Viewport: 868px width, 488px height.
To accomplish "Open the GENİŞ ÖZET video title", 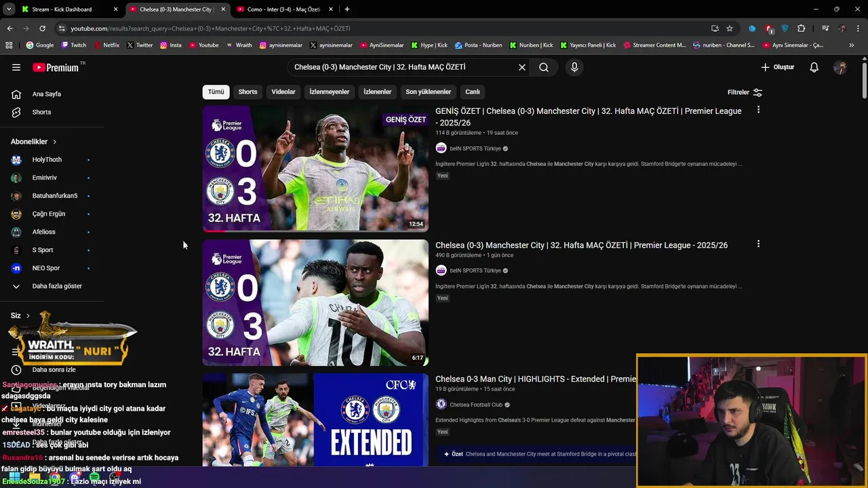I will pyautogui.click(x=589, y=117).
